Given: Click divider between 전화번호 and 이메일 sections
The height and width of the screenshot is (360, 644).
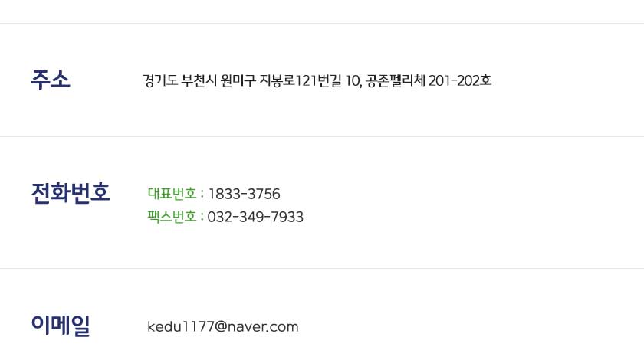Looking at the screenshot, I should tap(322, 268).
